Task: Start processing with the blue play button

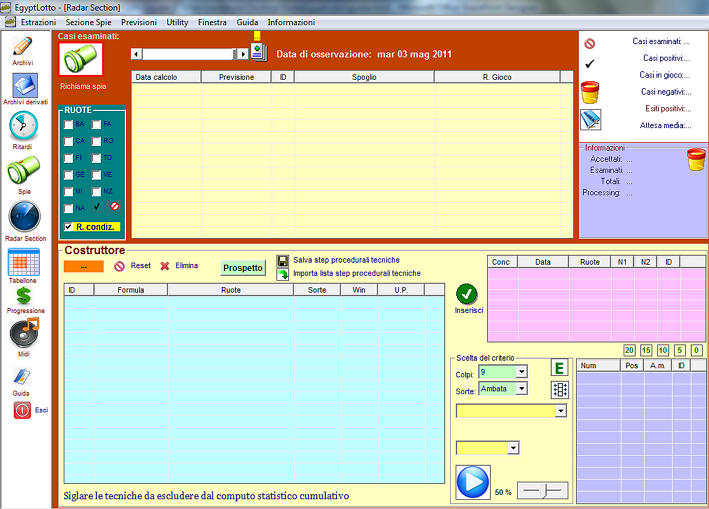Action: click(473, 482)
